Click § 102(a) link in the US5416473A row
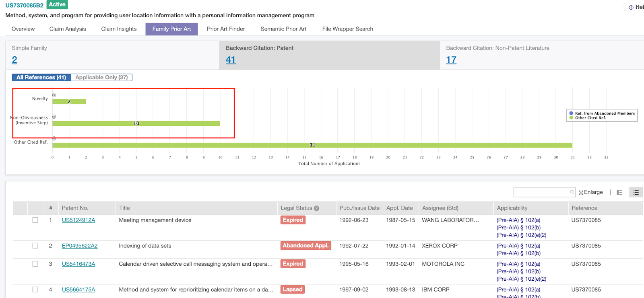Screen dimensions: 644x298 [518, 264]
